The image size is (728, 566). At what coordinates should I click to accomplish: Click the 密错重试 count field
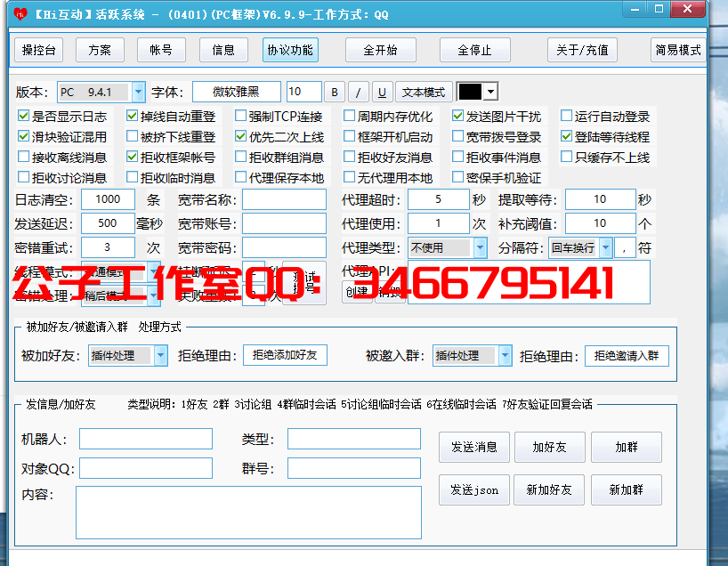pyautogui.click(x=109, y=247)
